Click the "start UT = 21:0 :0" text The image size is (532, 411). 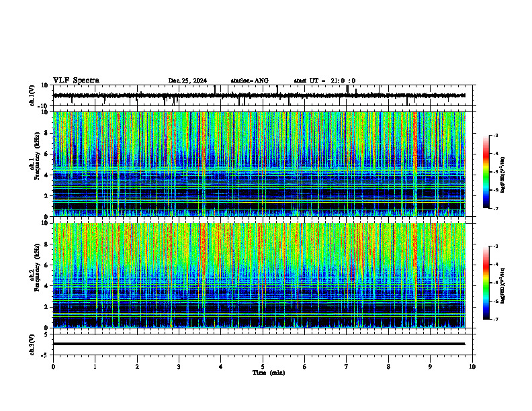click(x=324, y=81)
